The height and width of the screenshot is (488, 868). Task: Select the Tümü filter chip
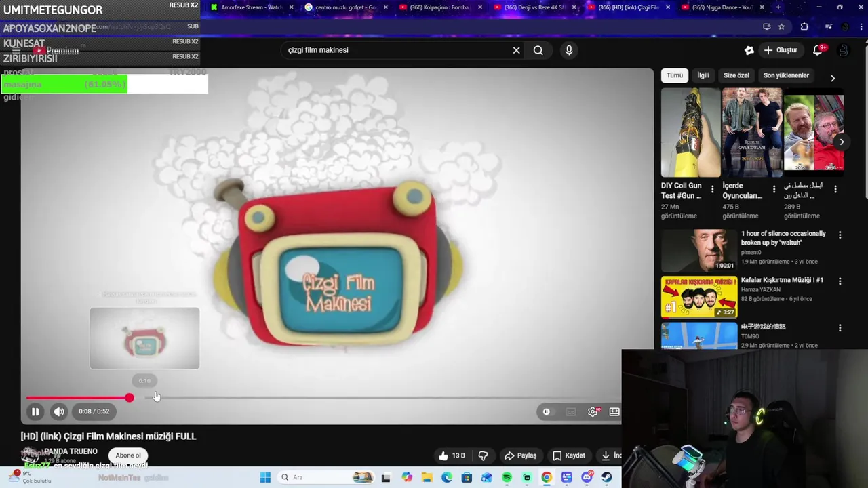pyautogui.click(x=675, y=75)
